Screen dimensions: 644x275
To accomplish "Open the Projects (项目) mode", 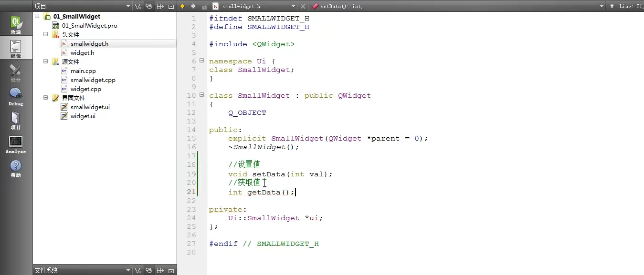I will [16, 120].
